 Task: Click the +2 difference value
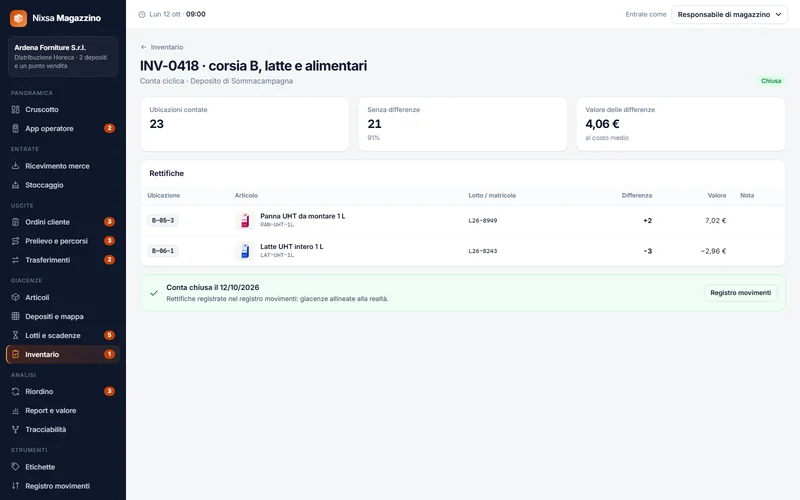(647, 220)
